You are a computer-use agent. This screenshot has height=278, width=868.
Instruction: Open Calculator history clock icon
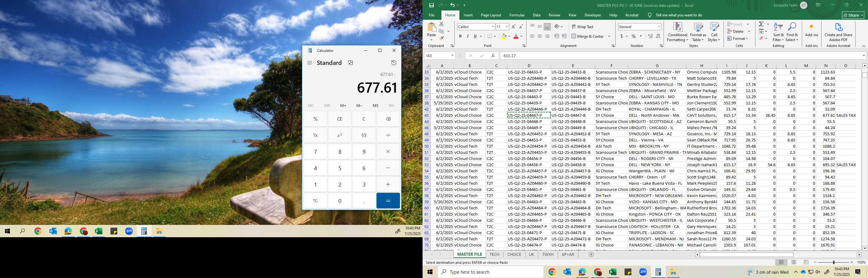393,63
